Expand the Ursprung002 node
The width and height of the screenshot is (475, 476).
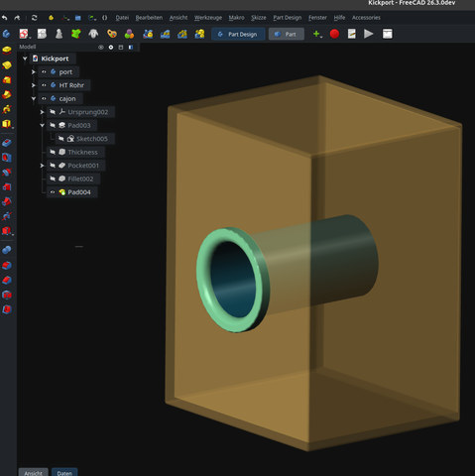(42, 112)
